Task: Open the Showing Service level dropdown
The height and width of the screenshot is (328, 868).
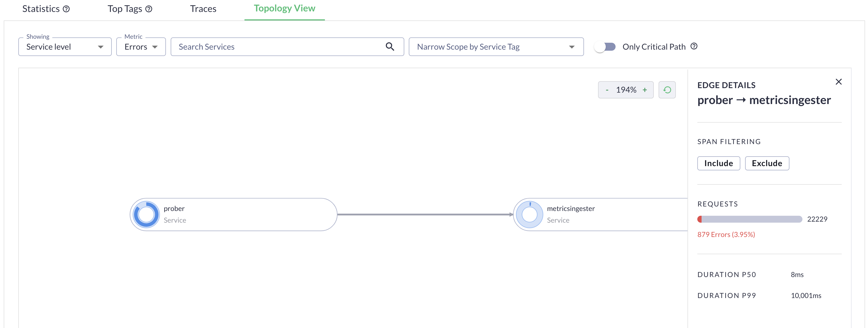Action: coord(65,47)
